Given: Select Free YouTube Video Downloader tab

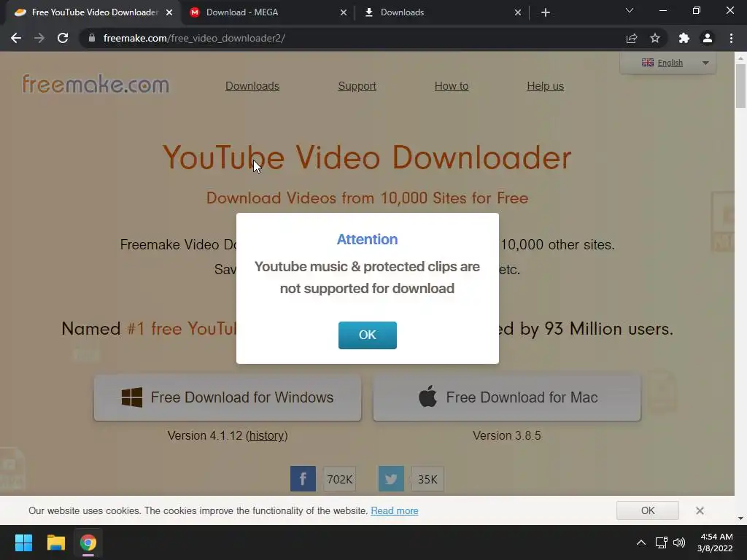Looking at the screenshot, I should tap(94, 12).
